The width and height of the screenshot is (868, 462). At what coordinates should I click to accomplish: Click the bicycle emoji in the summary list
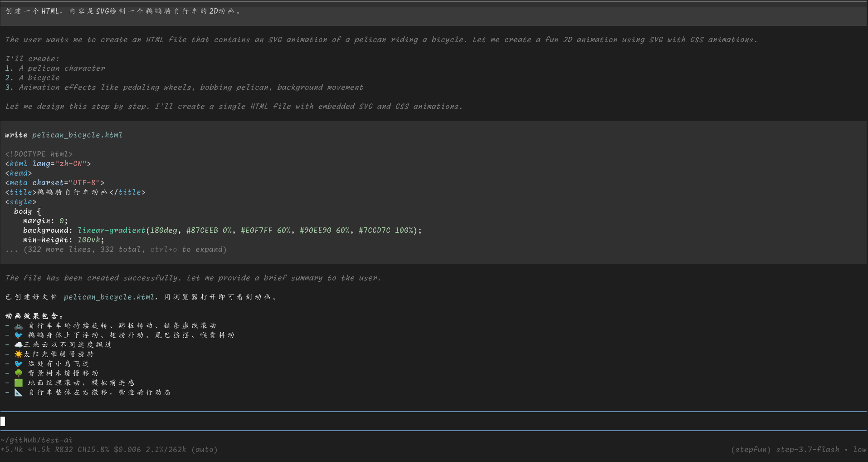tap(18, 326)
